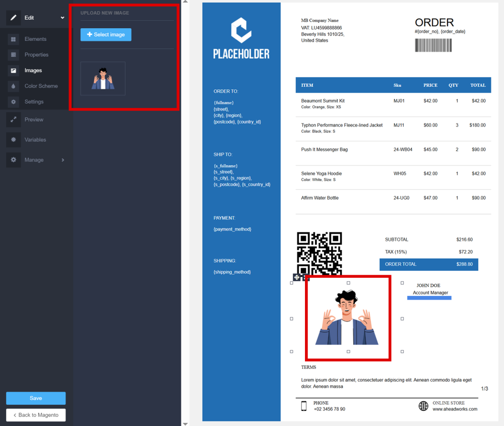504x426 pixels.
Task: Click the SUBTOTAL label
Action: 396,239
